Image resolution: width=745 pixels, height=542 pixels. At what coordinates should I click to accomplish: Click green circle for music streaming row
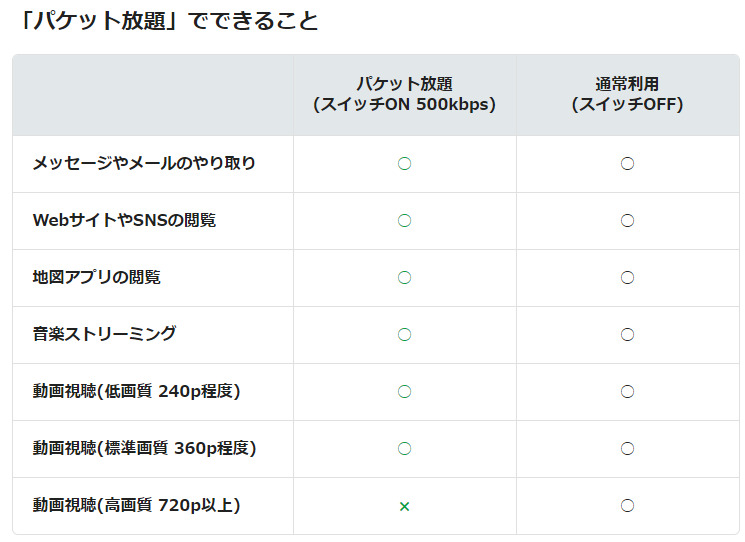(x=404, y=334)
